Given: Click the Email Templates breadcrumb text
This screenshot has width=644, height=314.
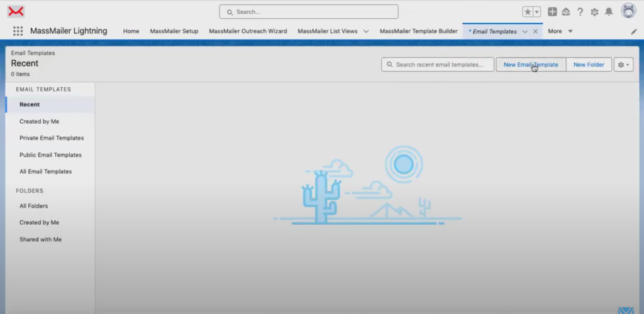Looking at the screenshot, I should pyautogui.click(x=33, y=53).
